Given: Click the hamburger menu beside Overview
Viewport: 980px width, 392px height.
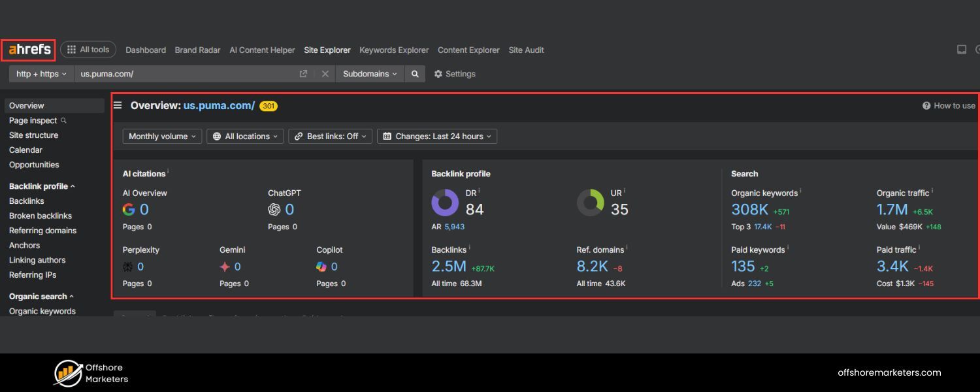Looking at the screenshot, I should [x=118, y=105].
